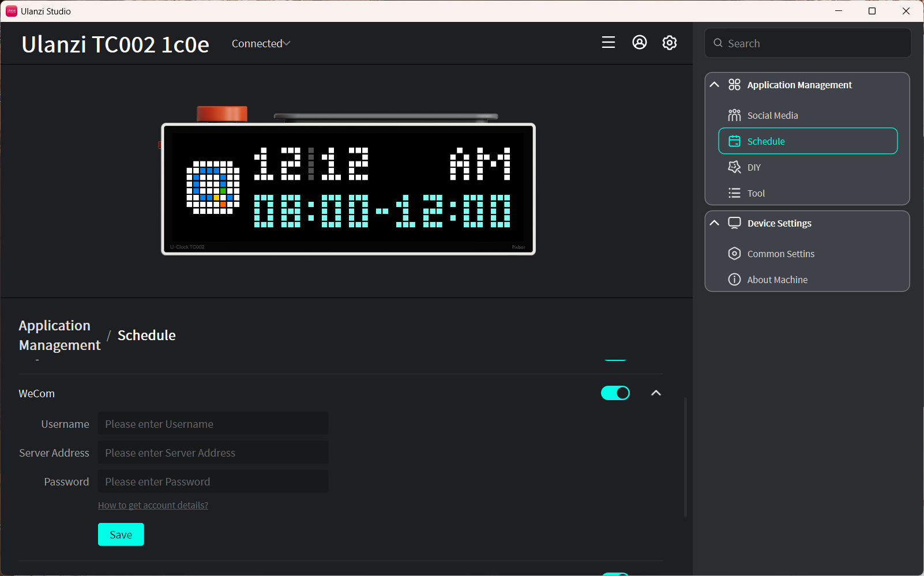Close the Ulanzi Studio window
The height and width of the screenshot is (576, 924).
pos(906,11)
